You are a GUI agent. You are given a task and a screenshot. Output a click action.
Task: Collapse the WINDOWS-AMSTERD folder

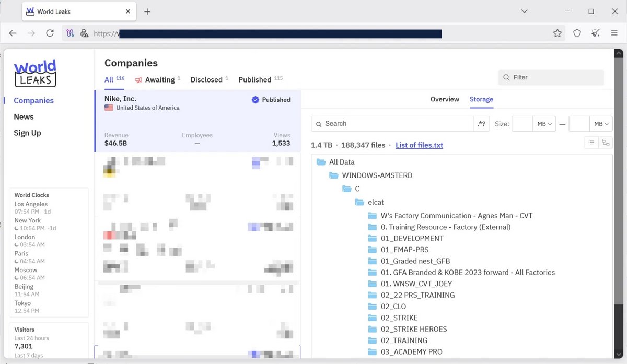point(376,175)
